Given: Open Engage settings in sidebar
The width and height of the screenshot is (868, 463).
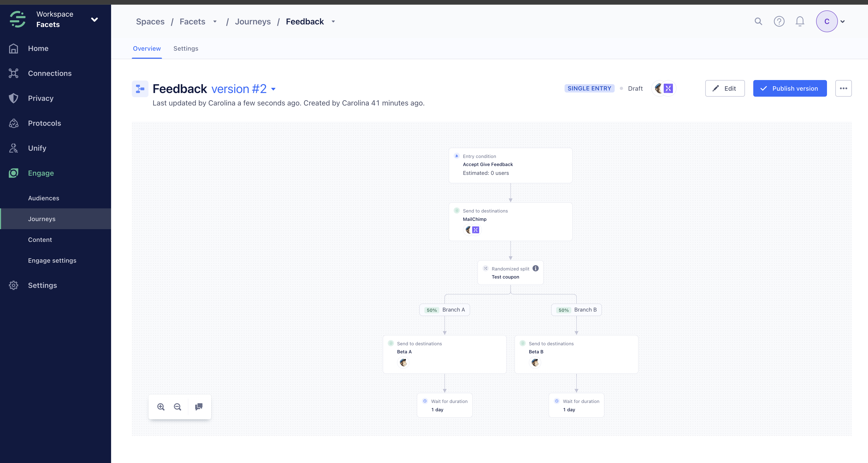Looking at the screenshot, I should click(52, 261).
